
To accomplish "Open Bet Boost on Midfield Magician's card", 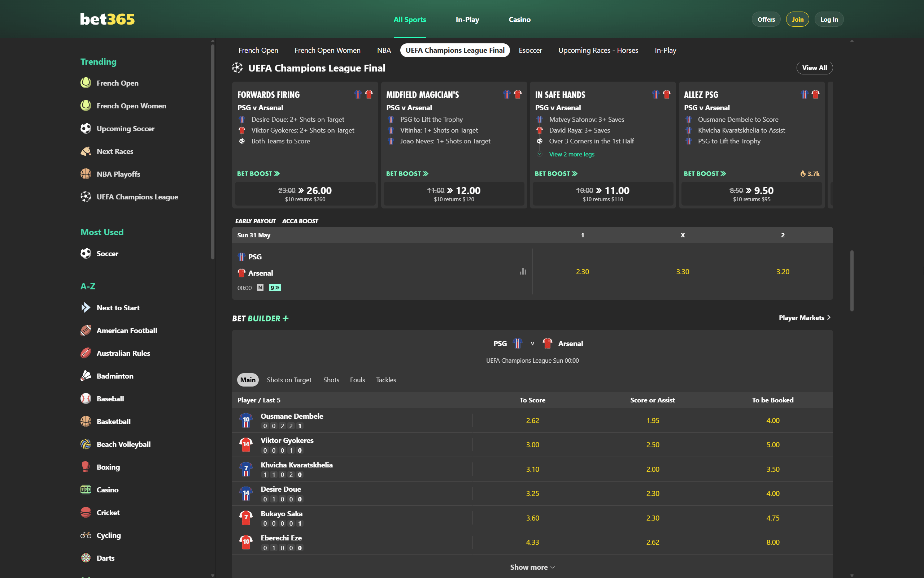I will [x=407, y=173].
